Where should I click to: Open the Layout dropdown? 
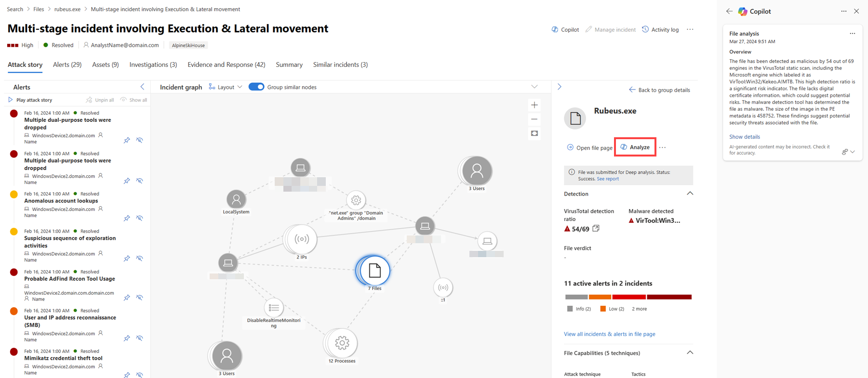point(226,87)
